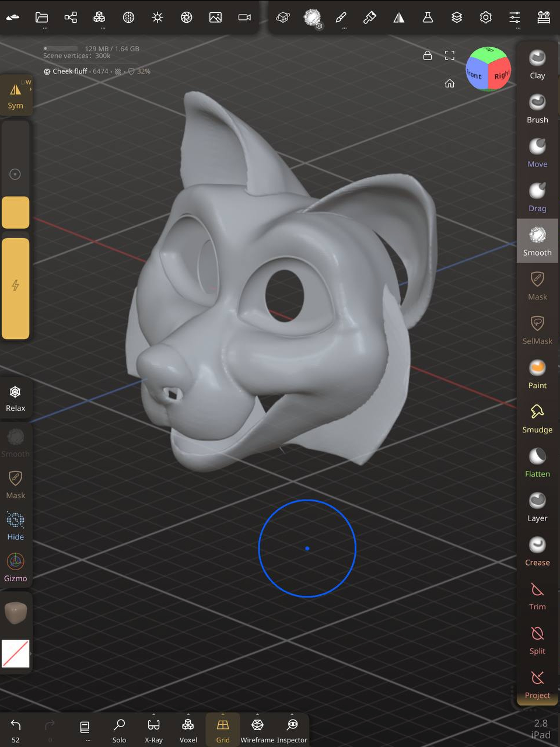The image size is (560, 747).
Task: Open the Layers menu in top bar
Action: pyautogui.click(x=457, y=18)
